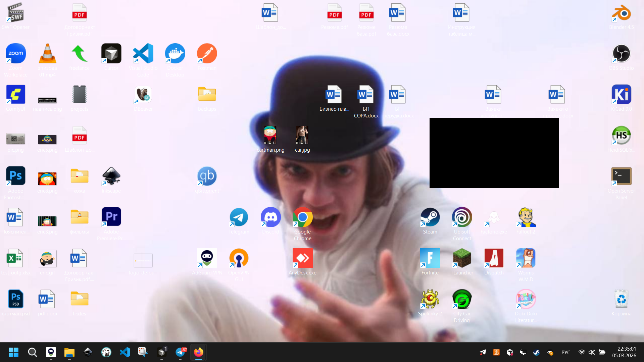Select the backups folder

pos(207,95)
